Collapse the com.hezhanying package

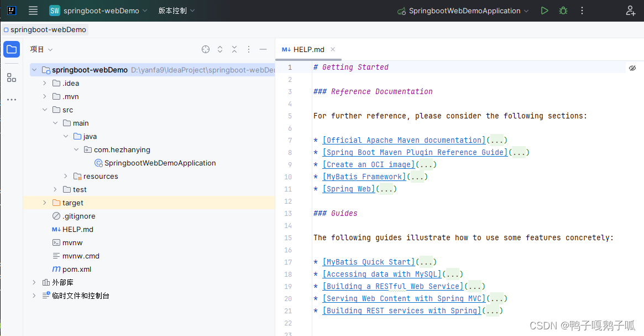[x=76, y=149]
